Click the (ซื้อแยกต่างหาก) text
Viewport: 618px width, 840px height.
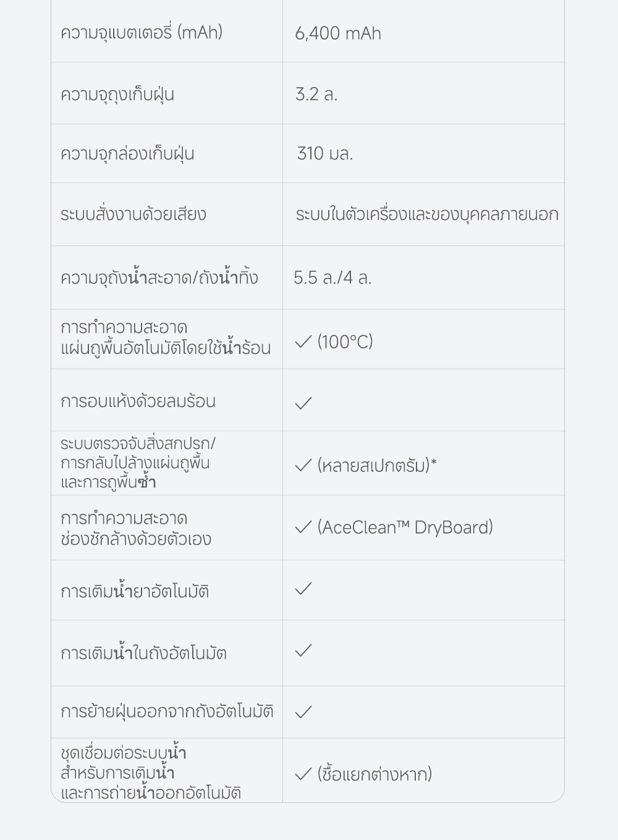click(x=375, y=775)
